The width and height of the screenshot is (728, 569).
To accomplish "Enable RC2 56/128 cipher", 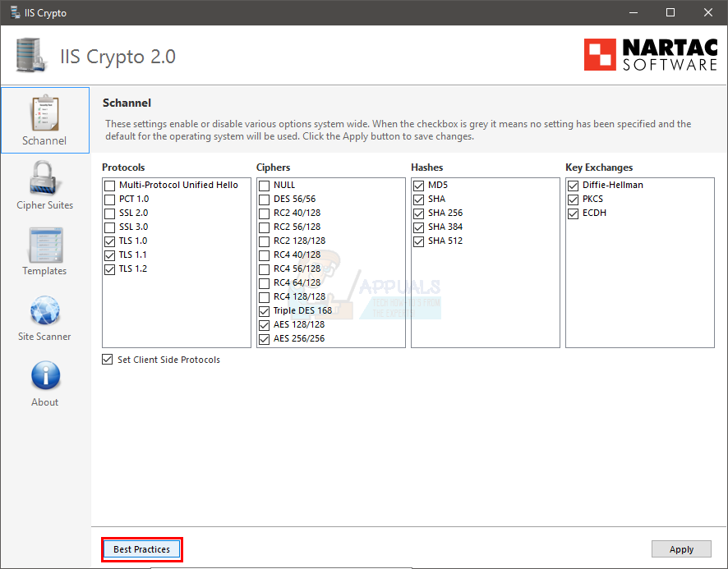I will 265,227.
